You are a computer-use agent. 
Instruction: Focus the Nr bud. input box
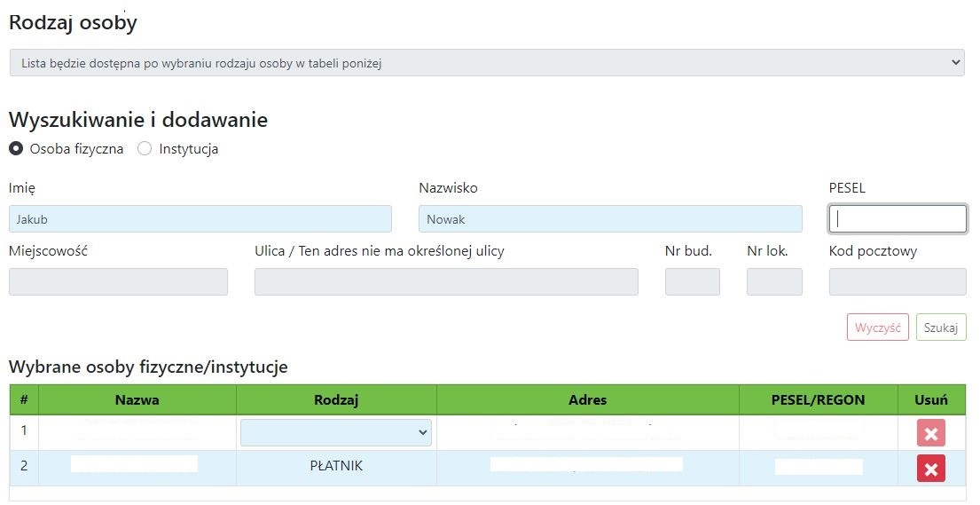click(x=692, y=281)
